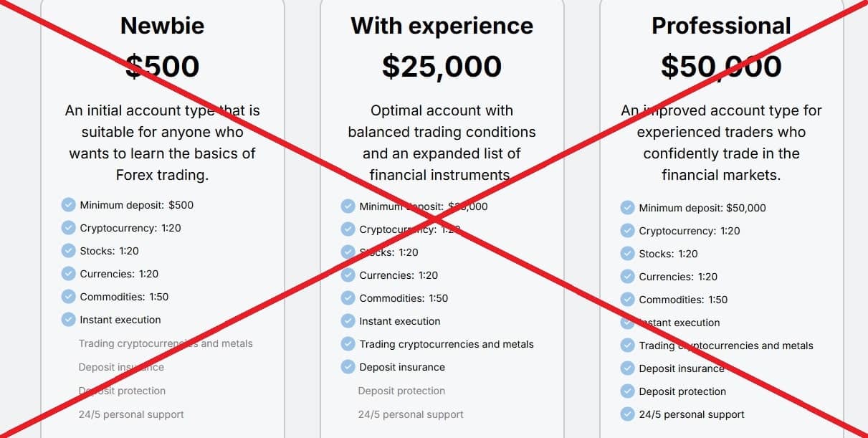868x438 pixels.
Task: Click the Newbie Cryptocurrency 1:20 checkmark icon
Action: [x=68, y=228]
